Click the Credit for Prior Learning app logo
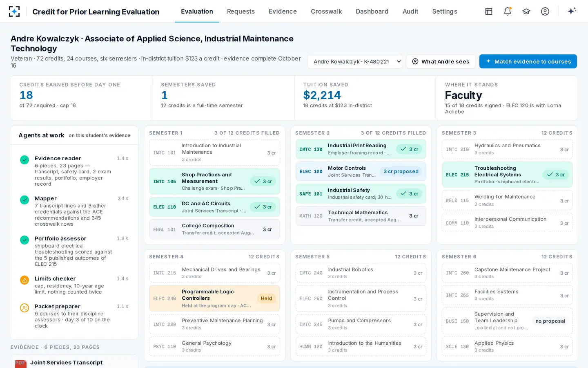The width and height of the screenshot is (588, 368). (x=14, y=11)
